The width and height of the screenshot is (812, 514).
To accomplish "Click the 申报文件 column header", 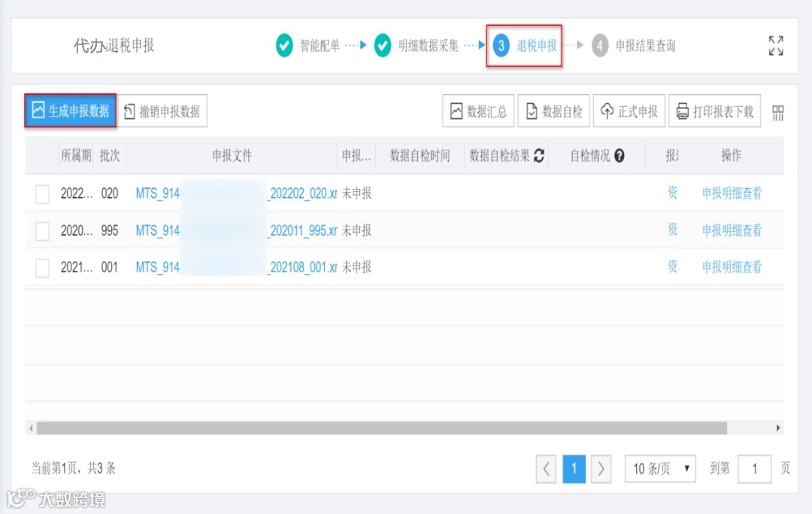I will click(x=232, y=156).
